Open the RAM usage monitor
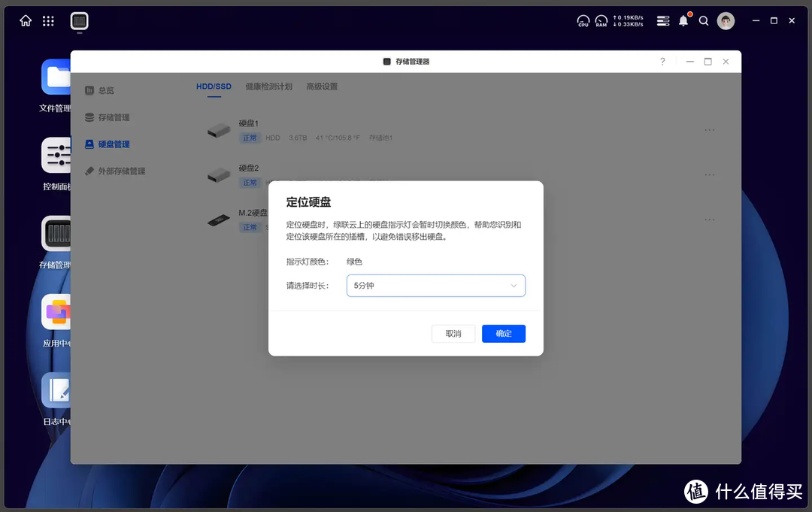 click(x=601, y=21)
